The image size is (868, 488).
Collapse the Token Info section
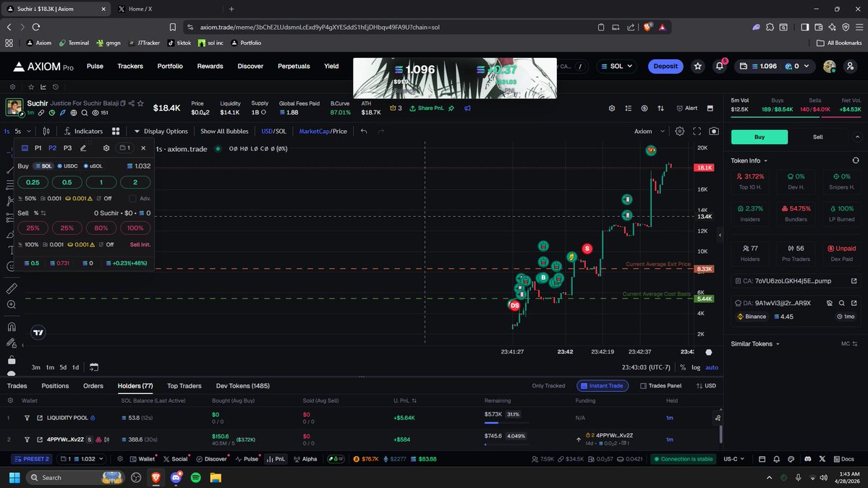click(749, 160)
